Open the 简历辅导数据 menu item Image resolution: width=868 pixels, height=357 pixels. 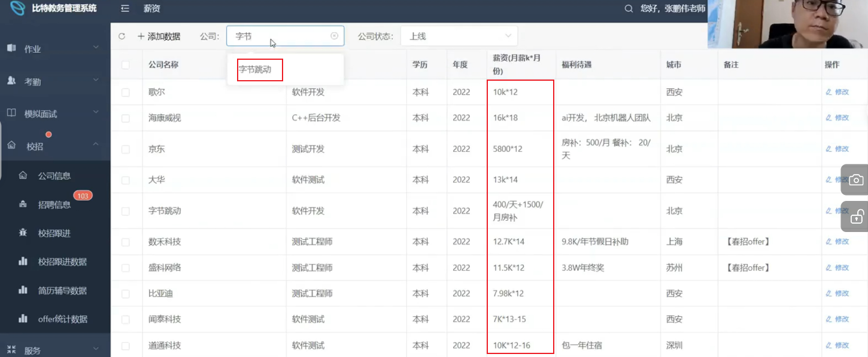click(55, 291)
